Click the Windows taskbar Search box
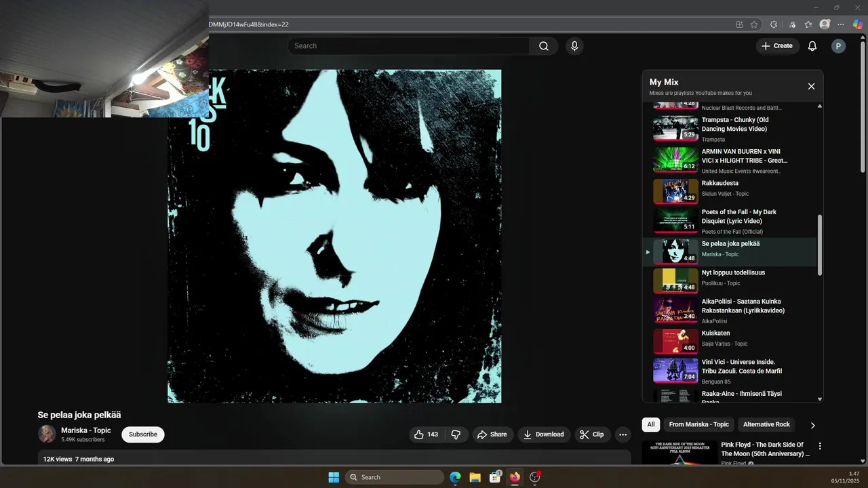The image size is (868, 488). coord(395,477)
